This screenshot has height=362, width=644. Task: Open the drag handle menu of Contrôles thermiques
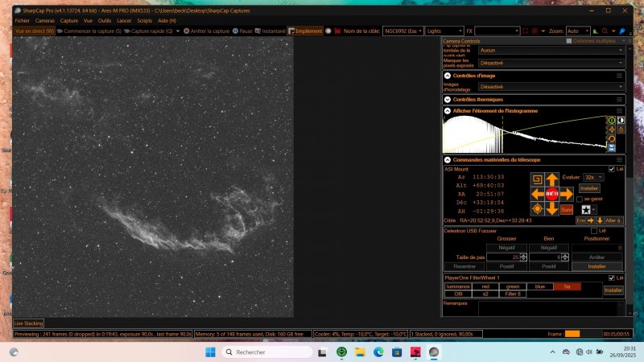point(619,100)
